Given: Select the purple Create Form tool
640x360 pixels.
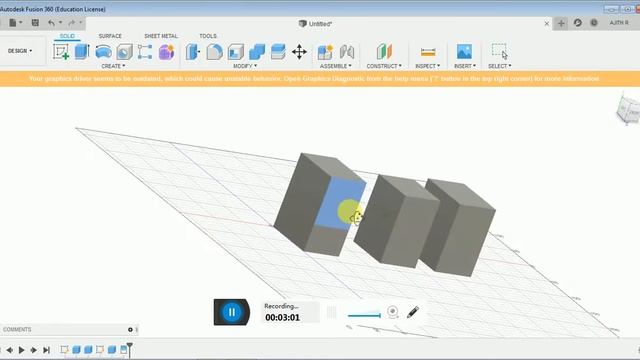Looking at the screenshot, I should pos(167,52).
